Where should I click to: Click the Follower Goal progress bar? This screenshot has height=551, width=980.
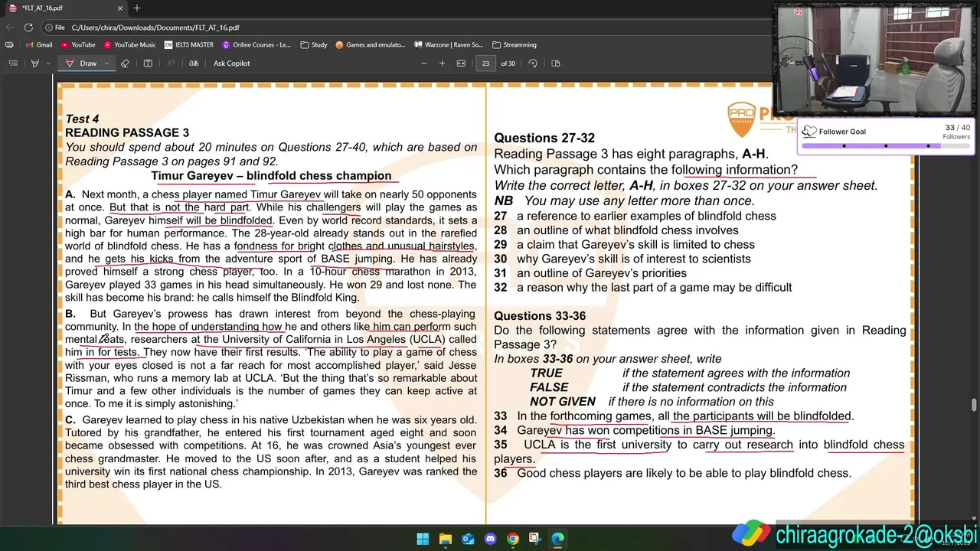885,145
